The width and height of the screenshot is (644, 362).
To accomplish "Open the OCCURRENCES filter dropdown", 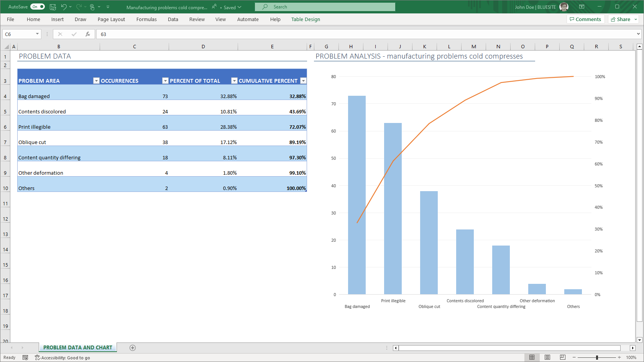I will coord(165,80).
